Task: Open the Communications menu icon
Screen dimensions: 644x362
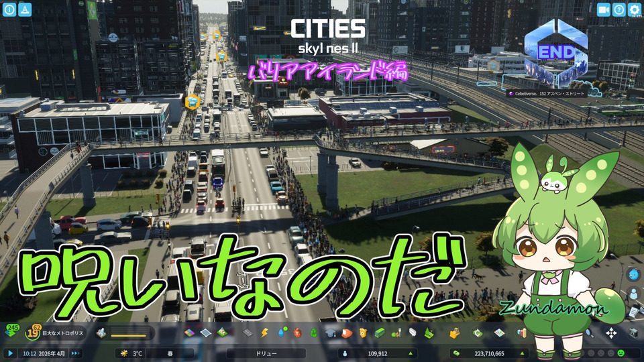Action: click(x=413, y=333)
